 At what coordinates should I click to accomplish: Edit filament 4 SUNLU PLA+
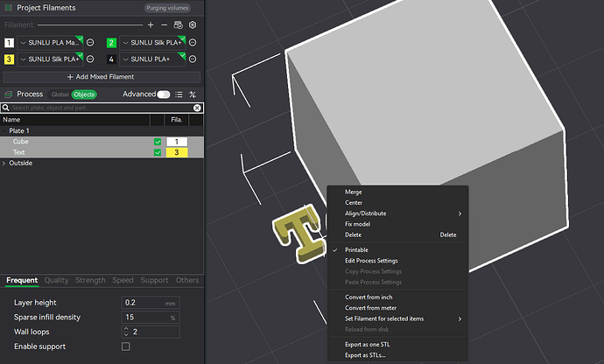193,59
